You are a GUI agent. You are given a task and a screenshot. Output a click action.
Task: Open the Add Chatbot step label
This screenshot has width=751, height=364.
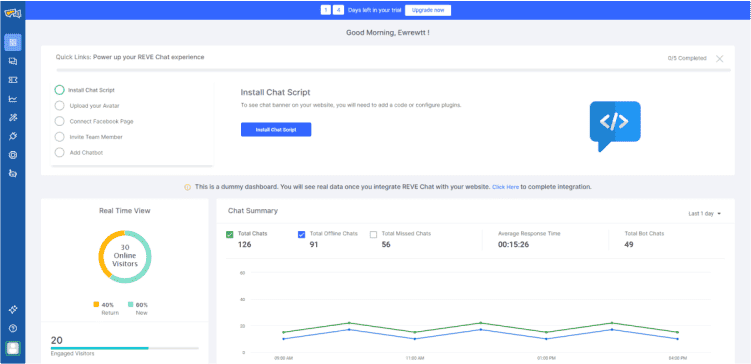[86, 153]
